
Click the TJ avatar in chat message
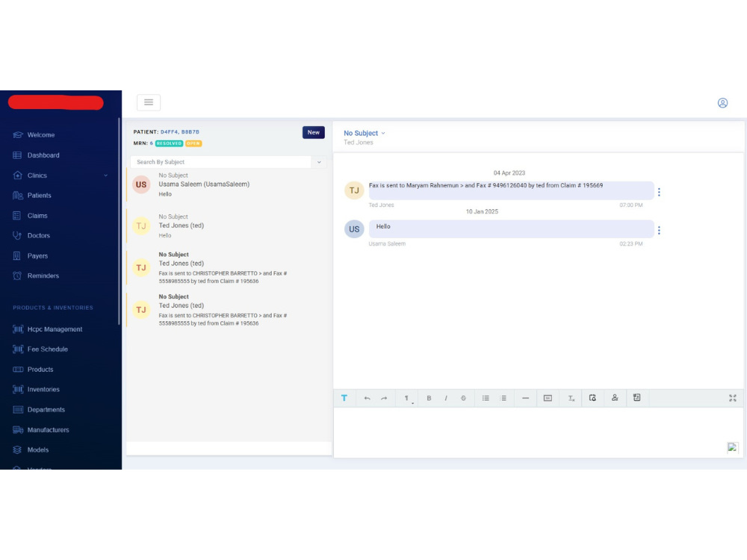[x=354, y=190]
